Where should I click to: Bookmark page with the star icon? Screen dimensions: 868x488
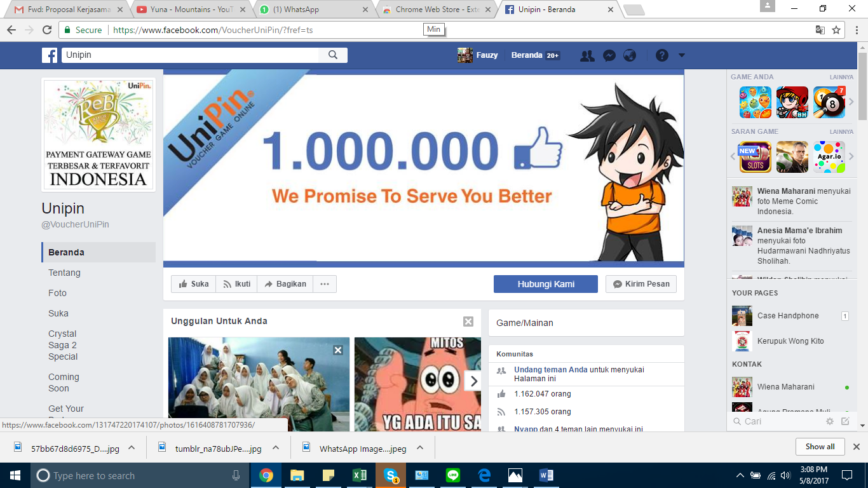[836, 30]
